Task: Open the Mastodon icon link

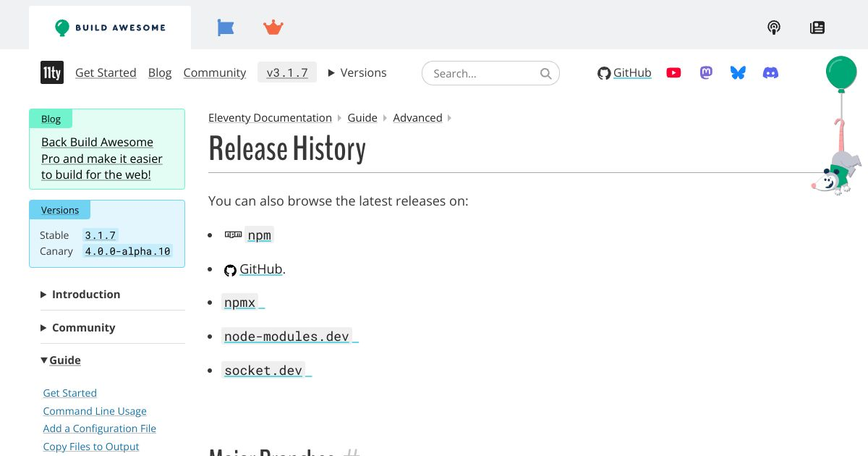Action: click(x=706, y=72)
